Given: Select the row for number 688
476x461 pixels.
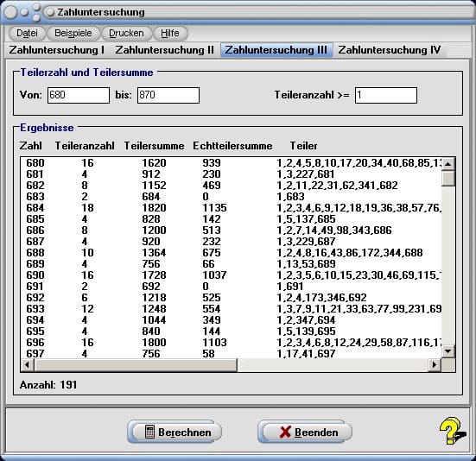Looking at the screenshot, I should [232, 253].
